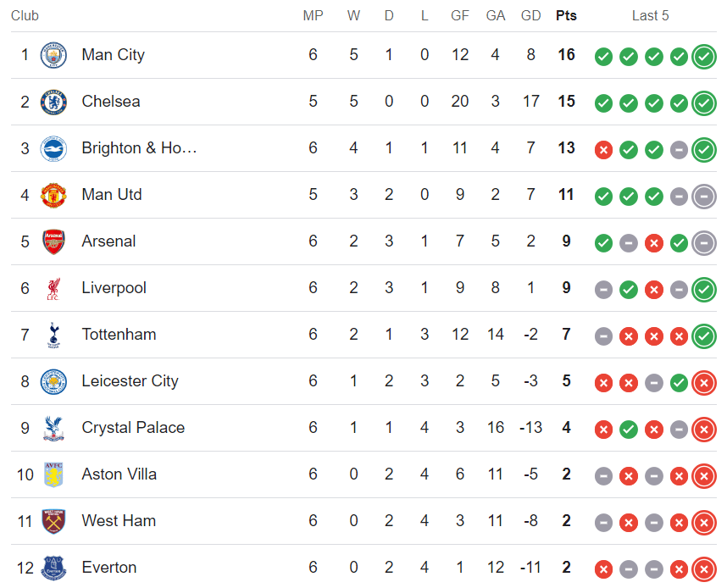
Task: Open the Leicester City team link
Action: 130,381
